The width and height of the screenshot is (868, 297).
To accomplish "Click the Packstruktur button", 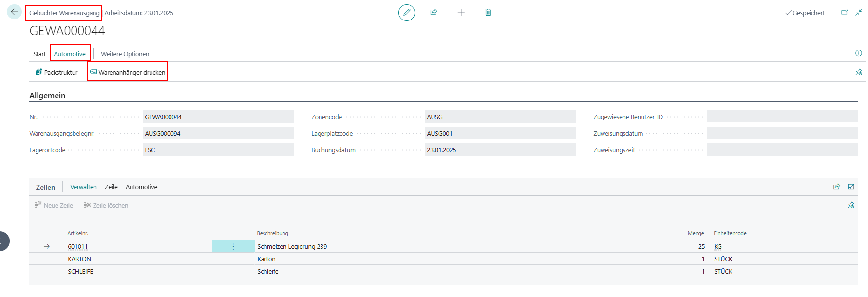I will [57, 72].
